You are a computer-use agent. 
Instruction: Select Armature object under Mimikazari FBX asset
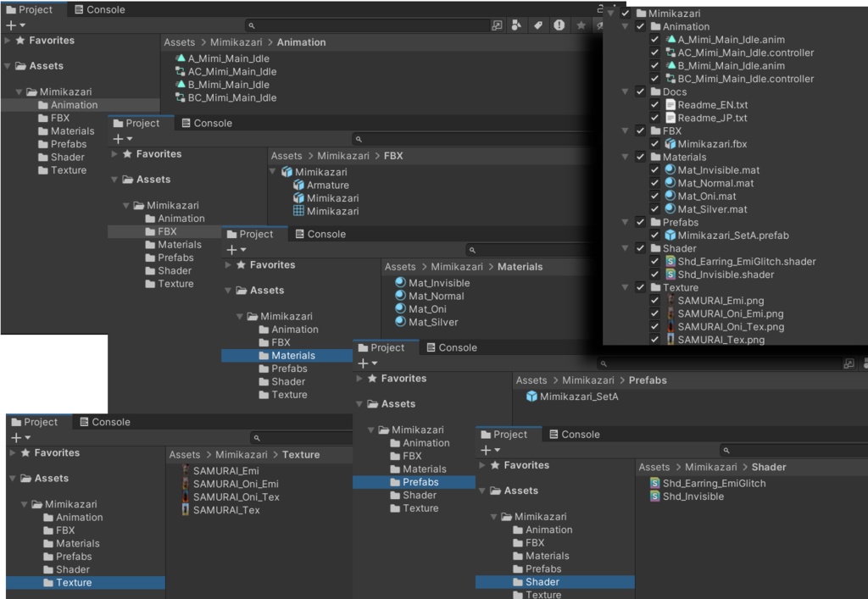[321, 186]
